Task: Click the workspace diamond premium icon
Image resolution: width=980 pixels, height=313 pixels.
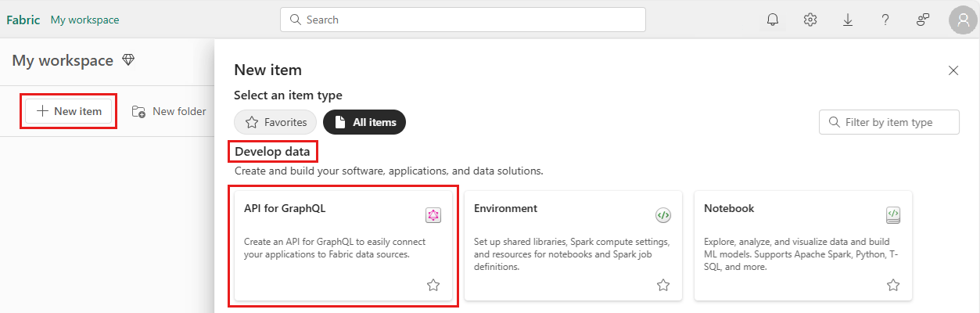Action: pos(128,60)
